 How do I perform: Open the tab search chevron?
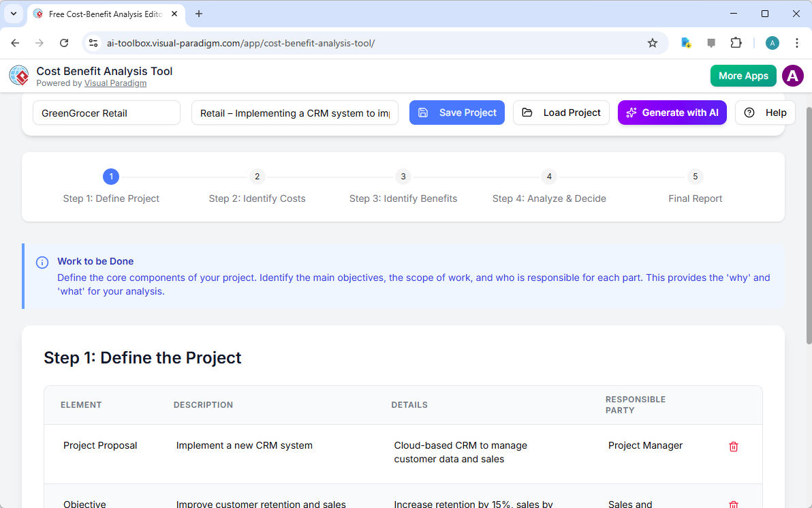point(14,14)
